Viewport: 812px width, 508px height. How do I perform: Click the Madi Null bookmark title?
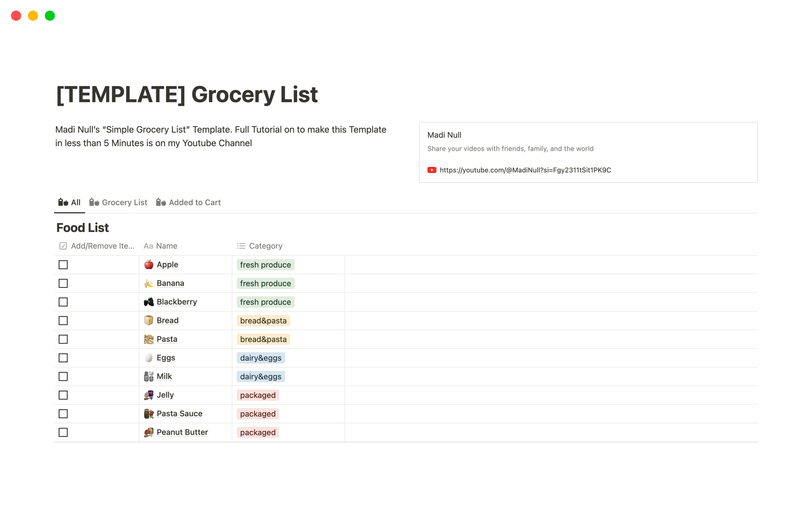click(x=444, y=135)
